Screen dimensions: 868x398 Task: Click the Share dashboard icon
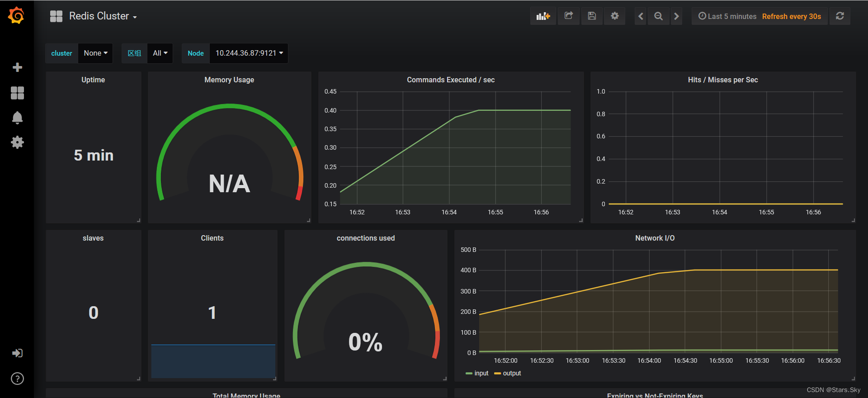(569, 16)
